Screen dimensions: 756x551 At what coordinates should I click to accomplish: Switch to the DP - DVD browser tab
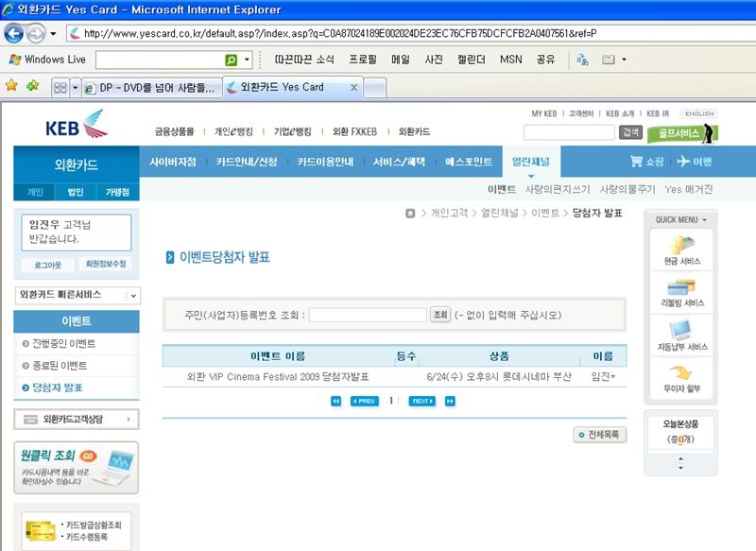[x=151, y=88]
